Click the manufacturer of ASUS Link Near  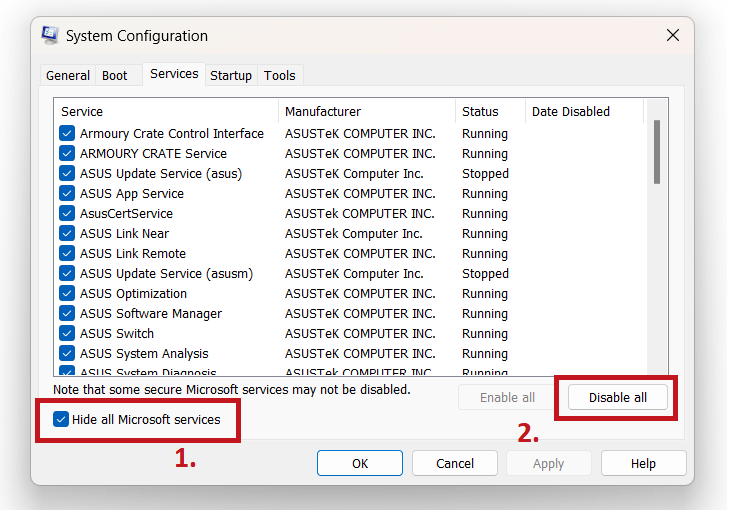[x=355, y=234]
